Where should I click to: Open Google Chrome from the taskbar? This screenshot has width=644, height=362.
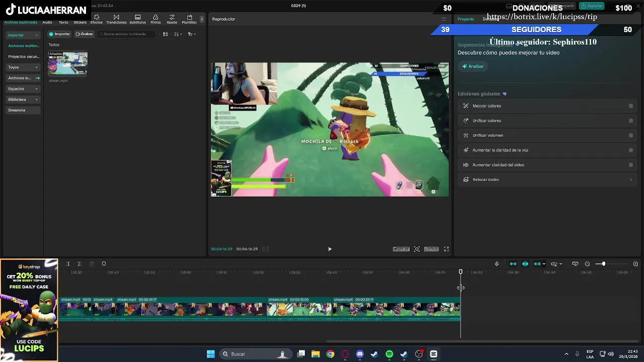330,354
